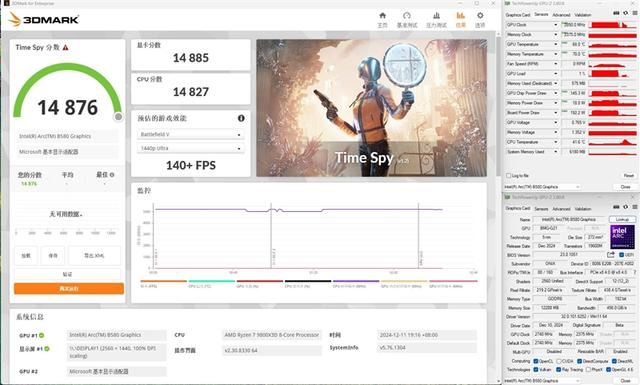Screen dimensions: 640x385
Task: Open 3DMark options gear icon
Action: (480, 16)
